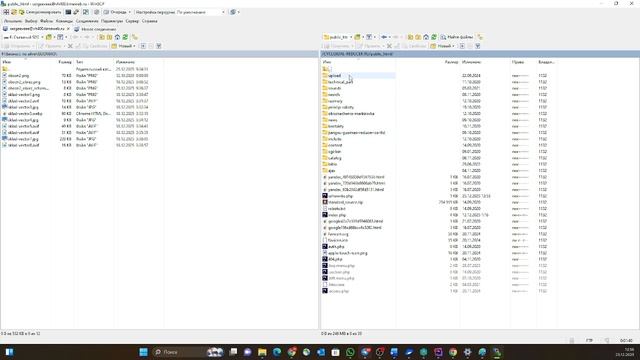
Task: Click local panel delete X icon
Action: coord(70,46)
